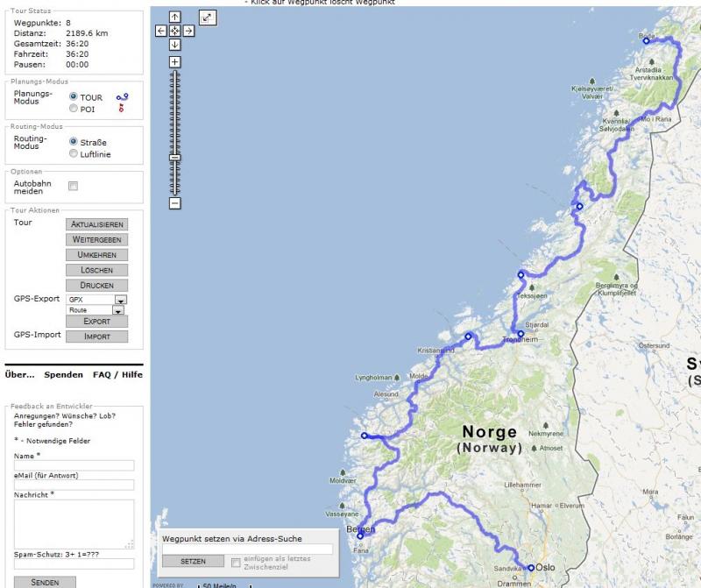Screen dimensions: 701x588
Task: Pan the map down with the arrow
Action: click(x=174, y=45)
